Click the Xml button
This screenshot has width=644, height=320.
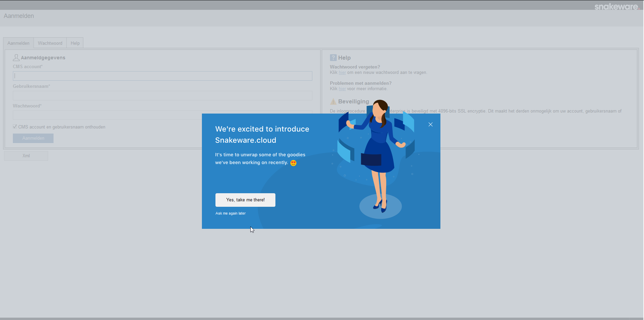pos(26,156)
